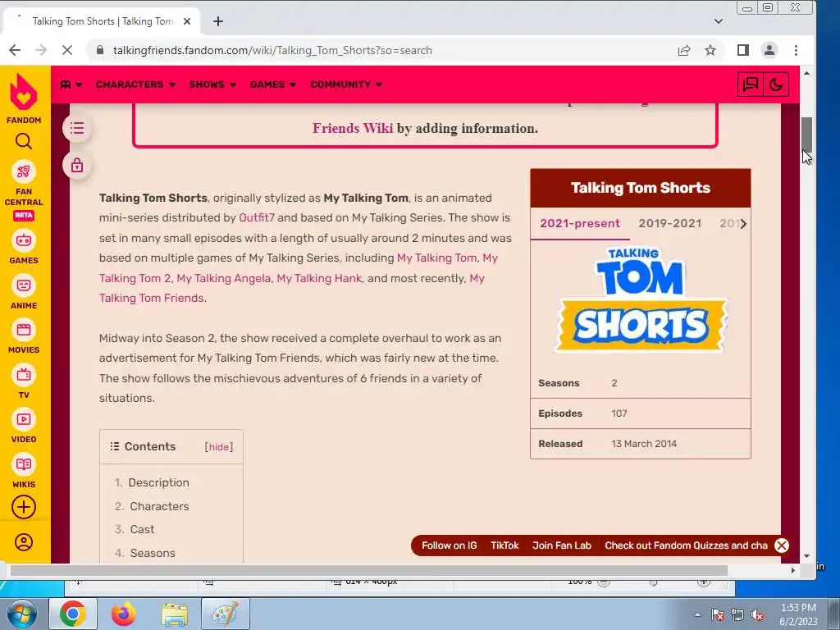The width and height of the screenshot is (840, 630).
Task: Click the vertical scrollbar thumb
Action: (807, 135)
